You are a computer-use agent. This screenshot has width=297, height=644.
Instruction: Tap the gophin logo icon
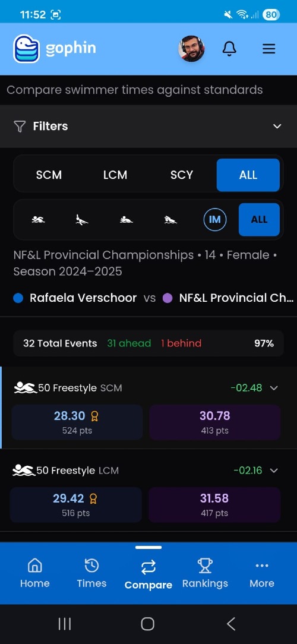click(x=26, y=49)
